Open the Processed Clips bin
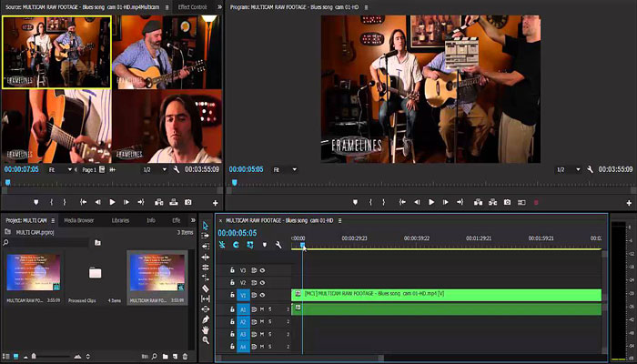 [x=95, y=272]
